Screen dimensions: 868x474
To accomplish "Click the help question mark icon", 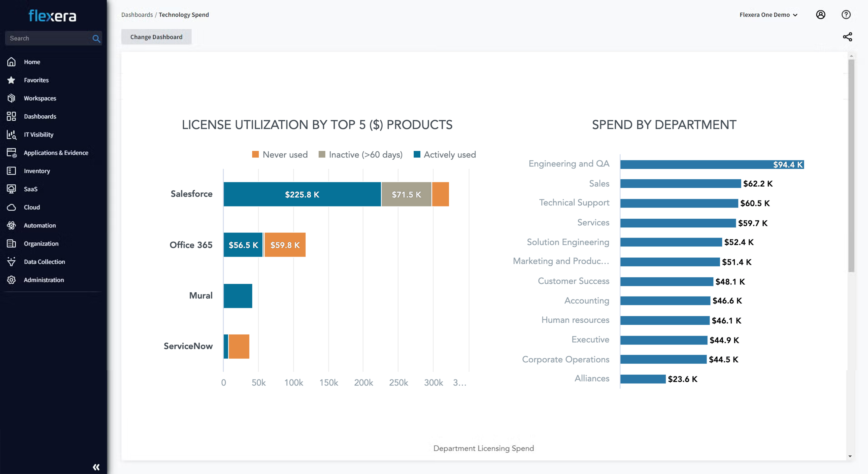I will click(846, 15).
